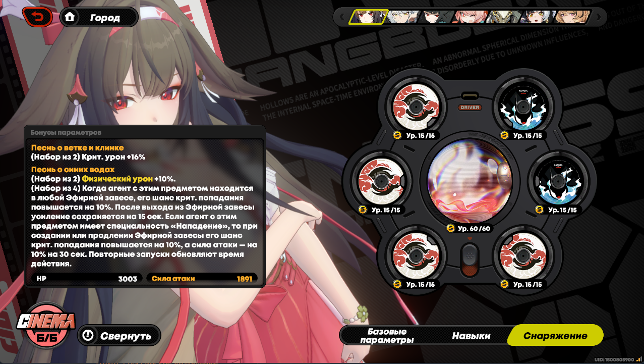Click the Свернуть collapse button

(x=119, y=336)
